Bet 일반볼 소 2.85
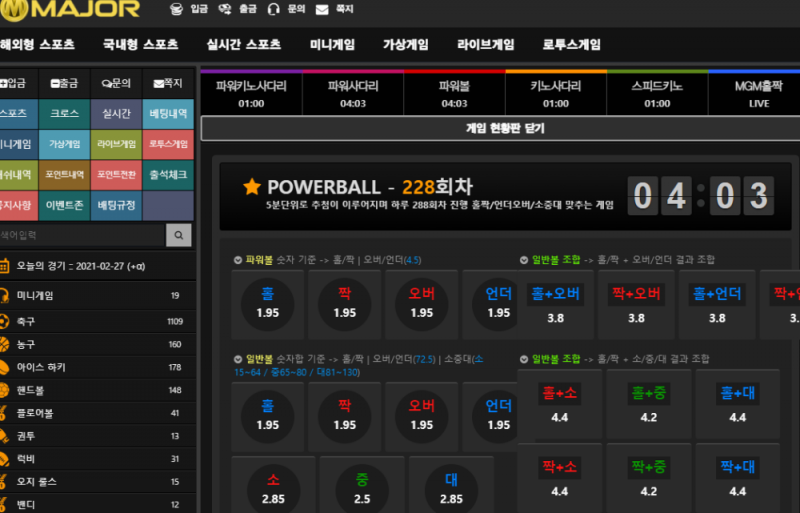Viewport: 800px width, 513px height. tap(273, 487)
